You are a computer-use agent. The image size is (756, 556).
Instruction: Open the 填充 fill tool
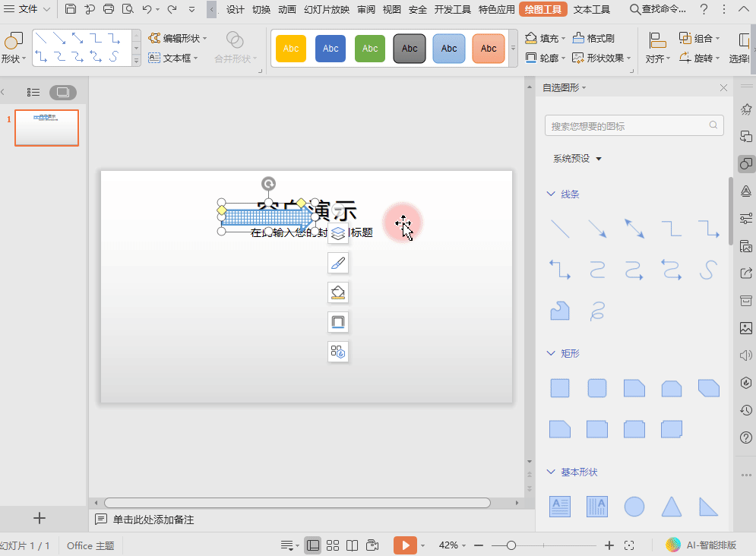[545, 37]
